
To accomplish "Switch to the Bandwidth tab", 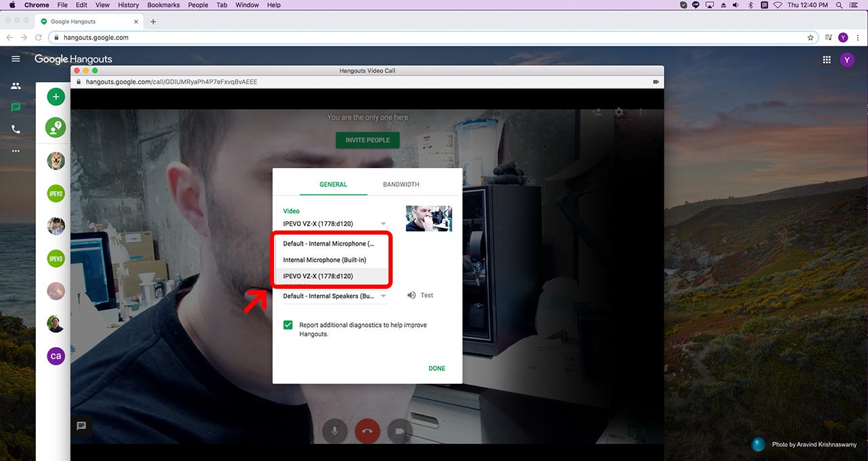I will 401,184.
